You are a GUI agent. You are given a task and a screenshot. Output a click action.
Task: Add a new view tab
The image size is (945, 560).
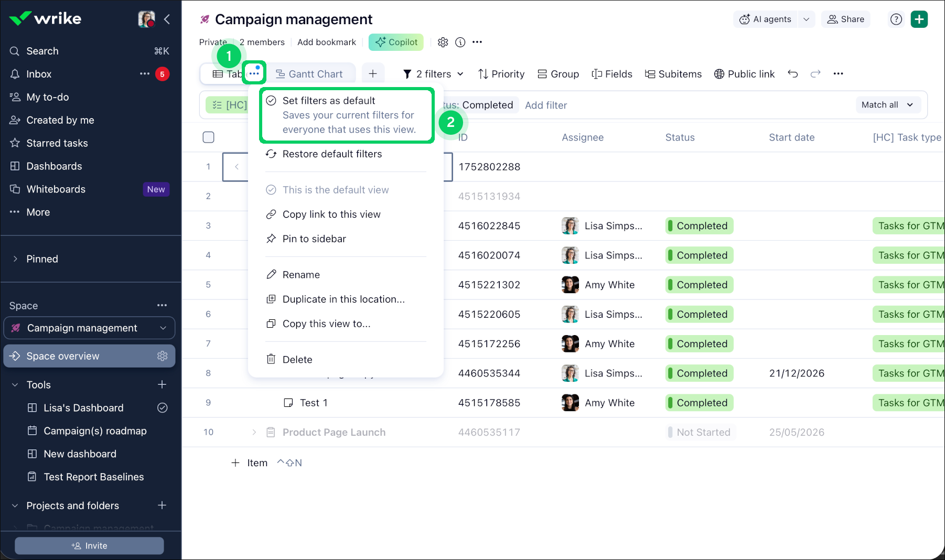pyautogui.click(x=373, y=74)
